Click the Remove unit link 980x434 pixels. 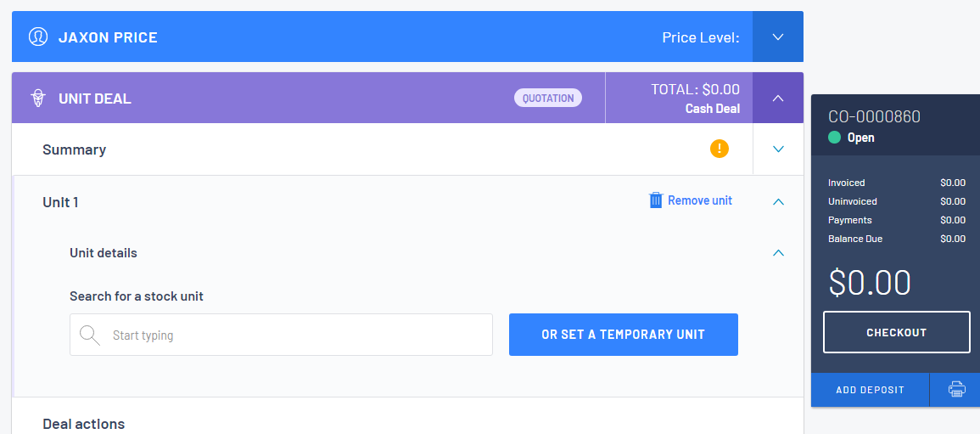click(x=700, y=200)
